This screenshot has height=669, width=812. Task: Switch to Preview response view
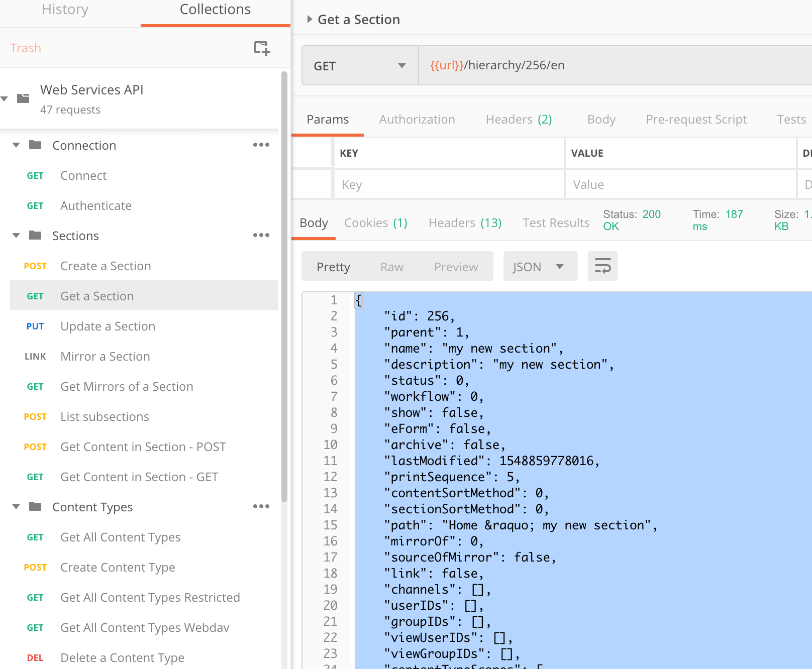tap(456, 267)
